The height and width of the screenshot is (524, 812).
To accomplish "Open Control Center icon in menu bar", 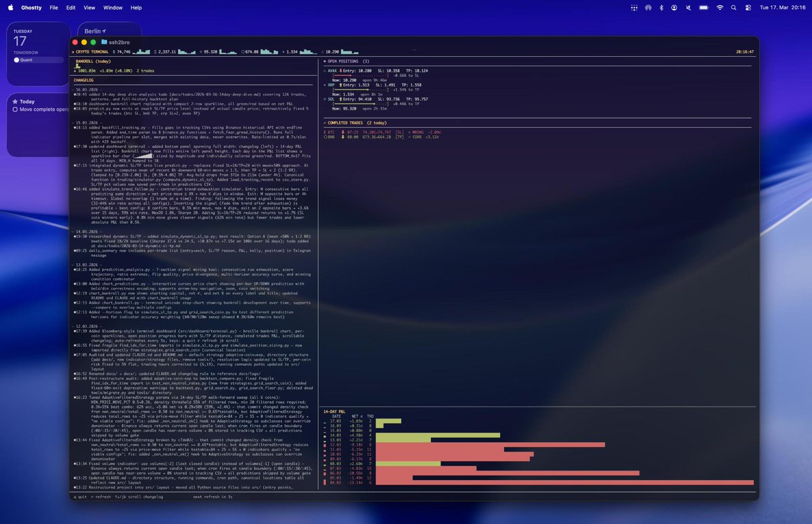I will pyautogui.click(x=748, y=7).
